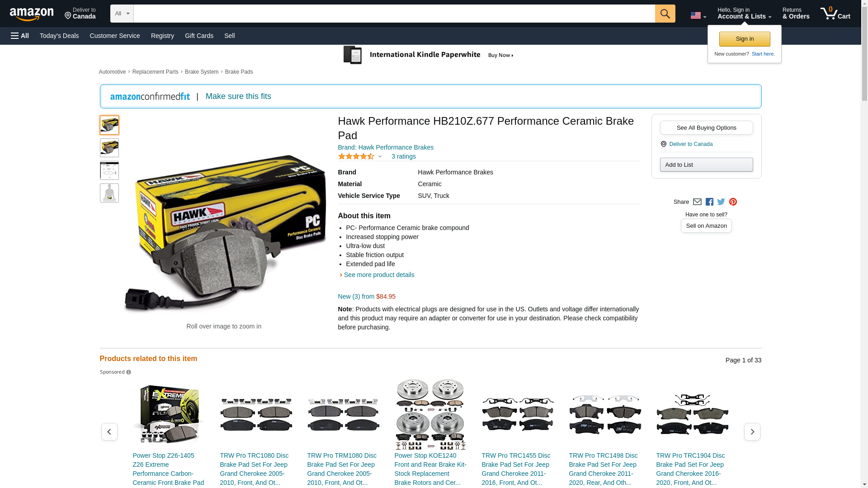868x488 pixels.
Task: Select third product thumbnail image
Action: coord(109,170)
